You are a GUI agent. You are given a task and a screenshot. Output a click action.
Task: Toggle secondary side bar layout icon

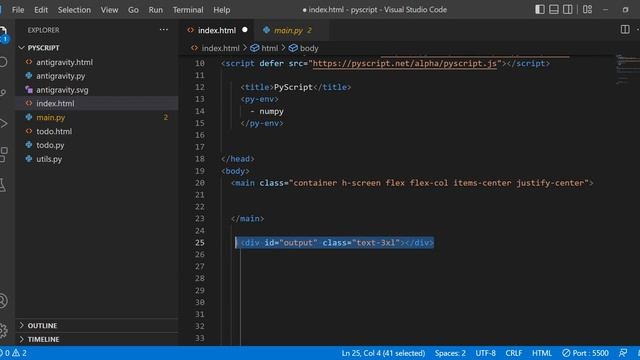(x=567, y=9)
